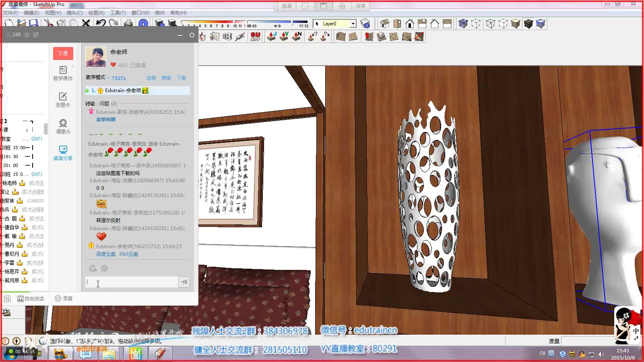This screenshot has height=362, width=644.
Task: Open 插件 menu
Action: coord(159,12)
